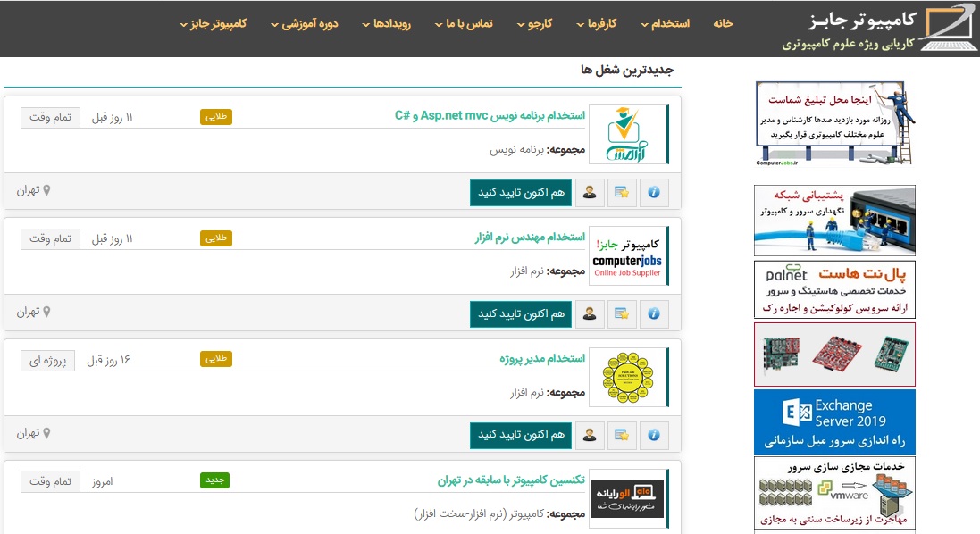This screenshot has width=980, height=534.
Task: Open the green company logo of Asp.net job
Action: 627,134
